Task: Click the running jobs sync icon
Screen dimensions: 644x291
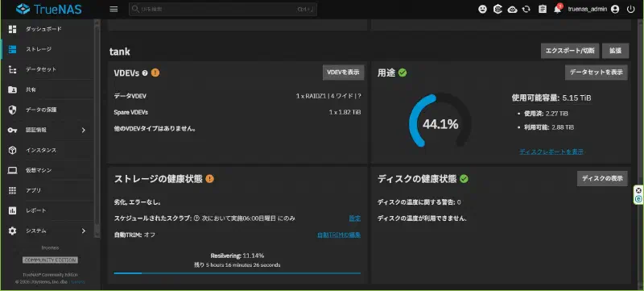Action: pos(526,9)
